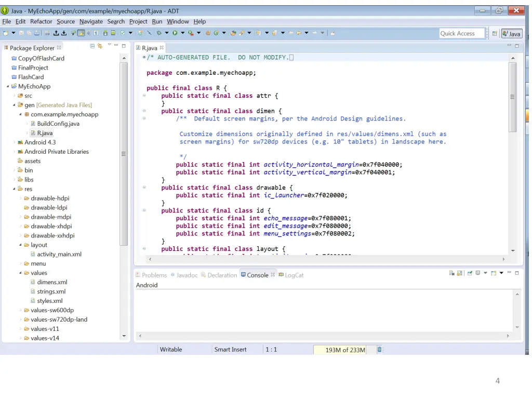Select the Java perspective button
This screenshot has height=399, width=532.
click(x=511, y=33)
